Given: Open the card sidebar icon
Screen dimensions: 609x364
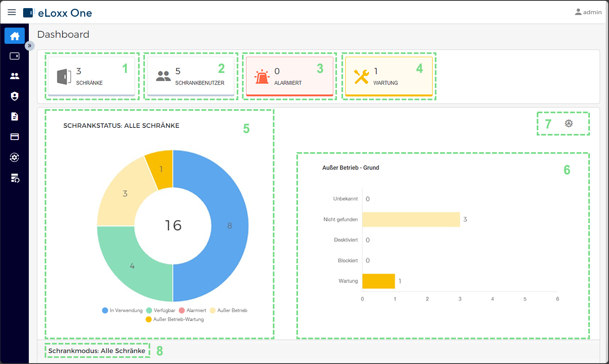Looking at the screenshot, I should pos(15,137).
